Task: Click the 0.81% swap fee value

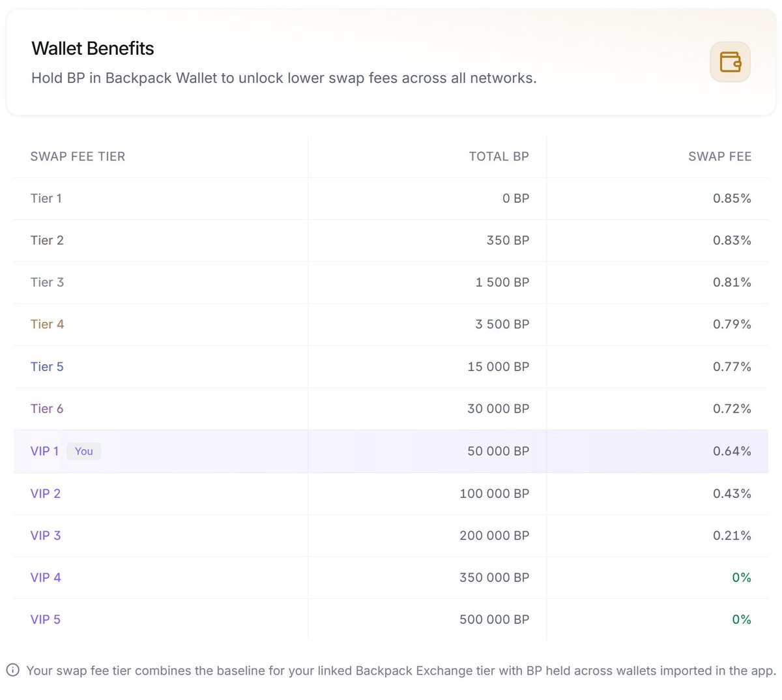Action: pyautogui.click(x=732, y=282)
